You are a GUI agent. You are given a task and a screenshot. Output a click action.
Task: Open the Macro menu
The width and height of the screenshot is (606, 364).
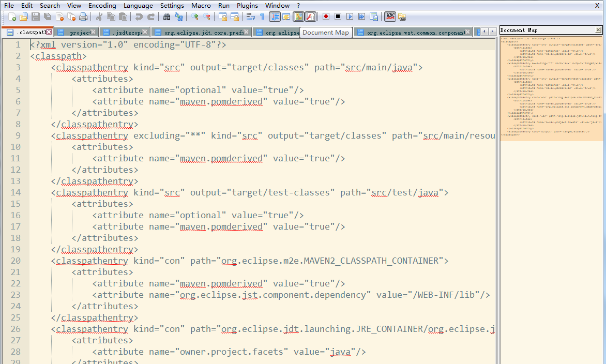tap(201, 5)
